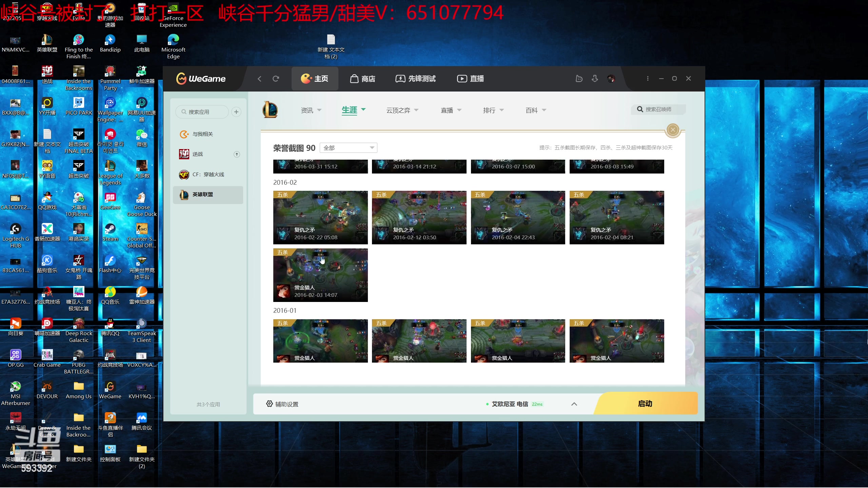The image size is (868, 488).
Task: Open Microsoft Edge desktop icon
Action: [x=173, y=47]
